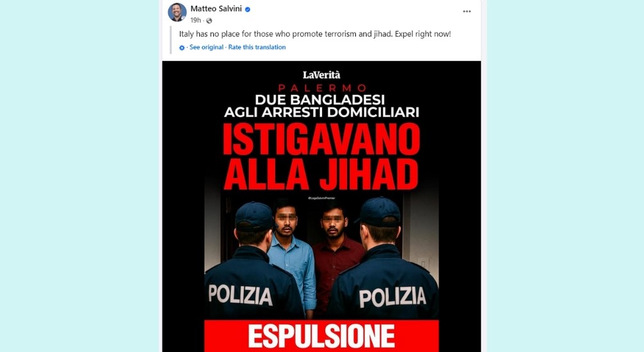Open the three-dot post options menu
644x352 pixels.
coord(467,12)
